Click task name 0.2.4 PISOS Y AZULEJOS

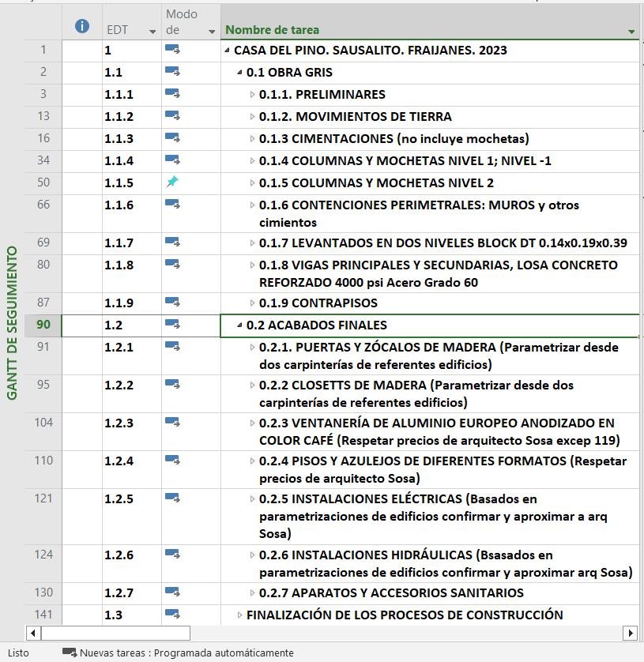tap(443, 469)
